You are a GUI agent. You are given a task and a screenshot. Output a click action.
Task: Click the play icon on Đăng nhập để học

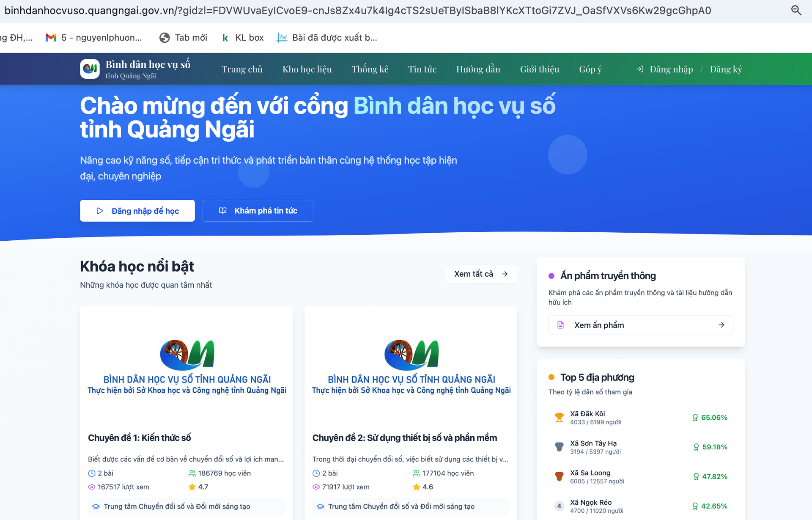[x=100, y=211]
